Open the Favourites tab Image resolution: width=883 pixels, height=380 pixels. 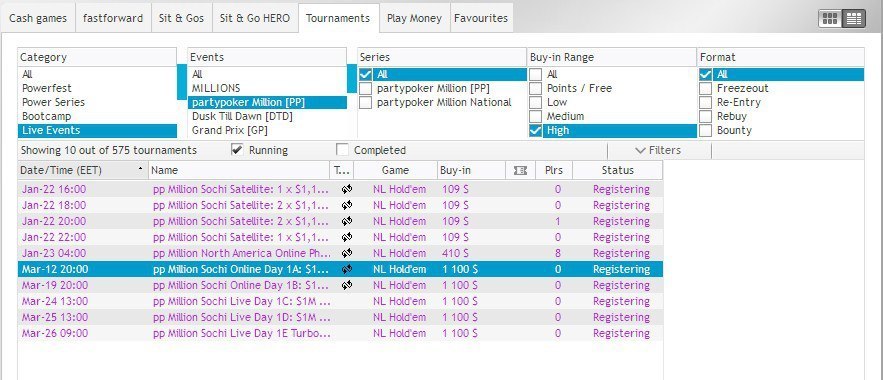481,18
